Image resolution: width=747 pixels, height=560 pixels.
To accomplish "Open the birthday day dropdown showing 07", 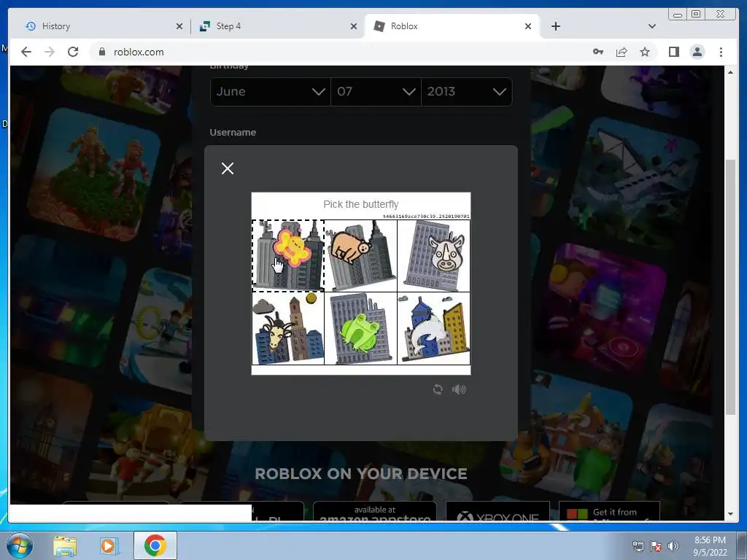I will [376, 91].
